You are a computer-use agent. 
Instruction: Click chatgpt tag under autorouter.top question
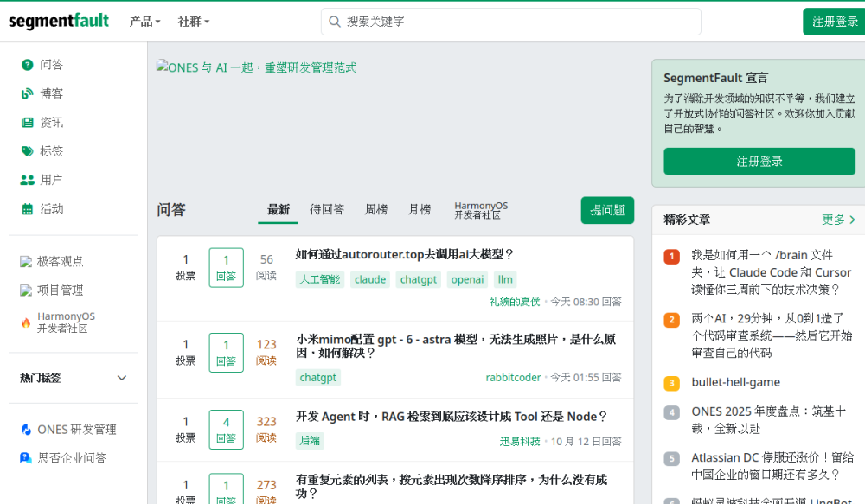419,279
